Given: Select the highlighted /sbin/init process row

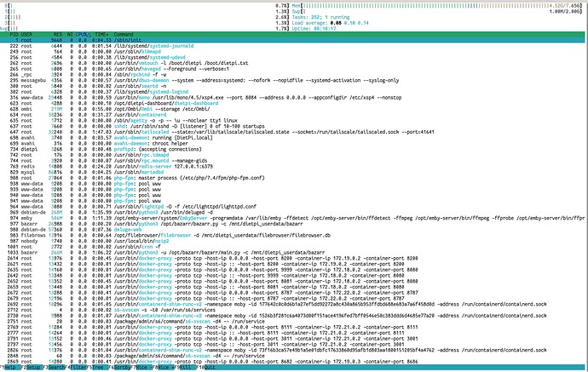Looking at the screenshot, I should pos(294,40).
